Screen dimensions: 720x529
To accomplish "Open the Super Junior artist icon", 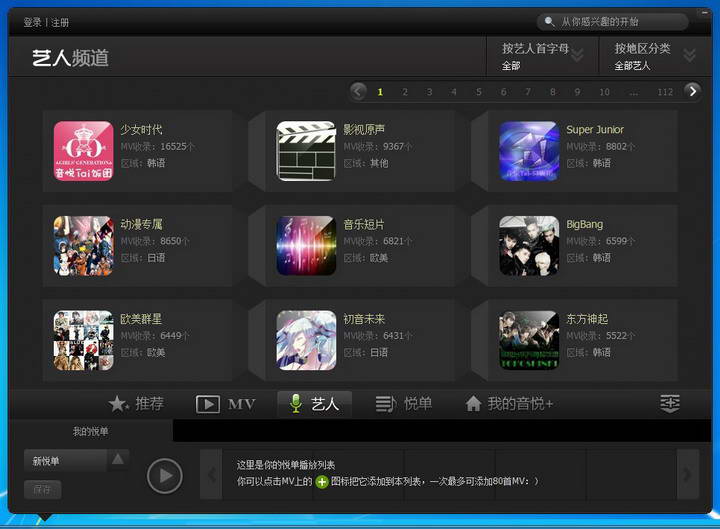I will click(529, 151).
